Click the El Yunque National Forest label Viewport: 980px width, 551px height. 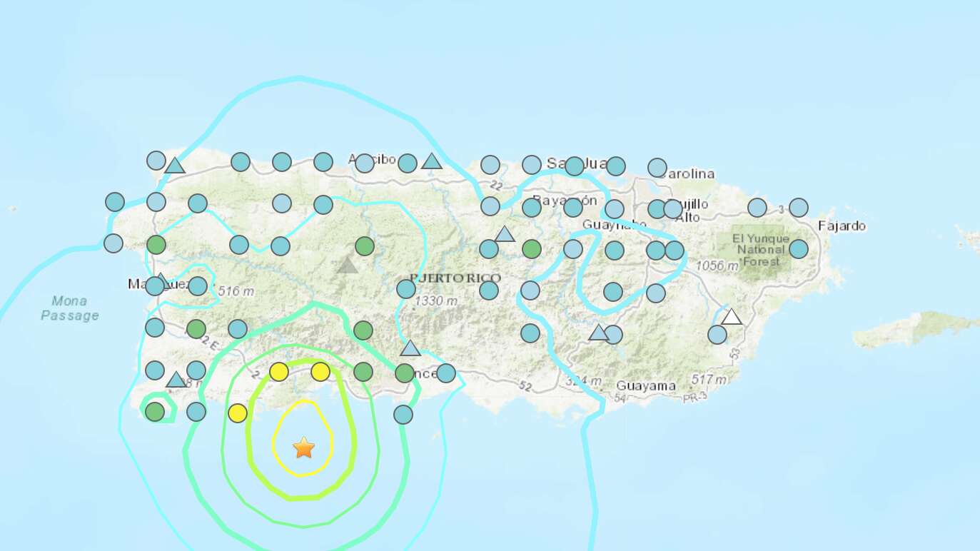760,250
